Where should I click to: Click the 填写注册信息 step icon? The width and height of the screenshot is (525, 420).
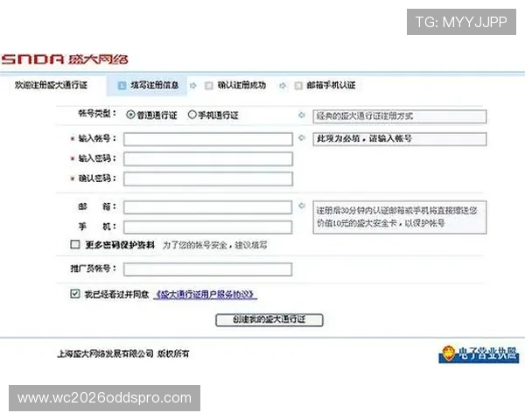pyautogui.click(x=122, y=86)
